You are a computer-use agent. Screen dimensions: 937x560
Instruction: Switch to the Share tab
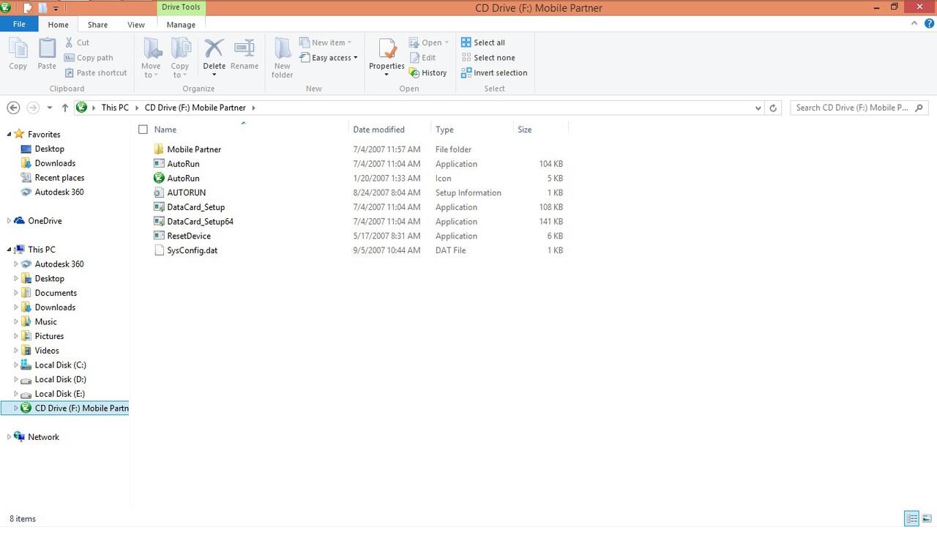97,24
